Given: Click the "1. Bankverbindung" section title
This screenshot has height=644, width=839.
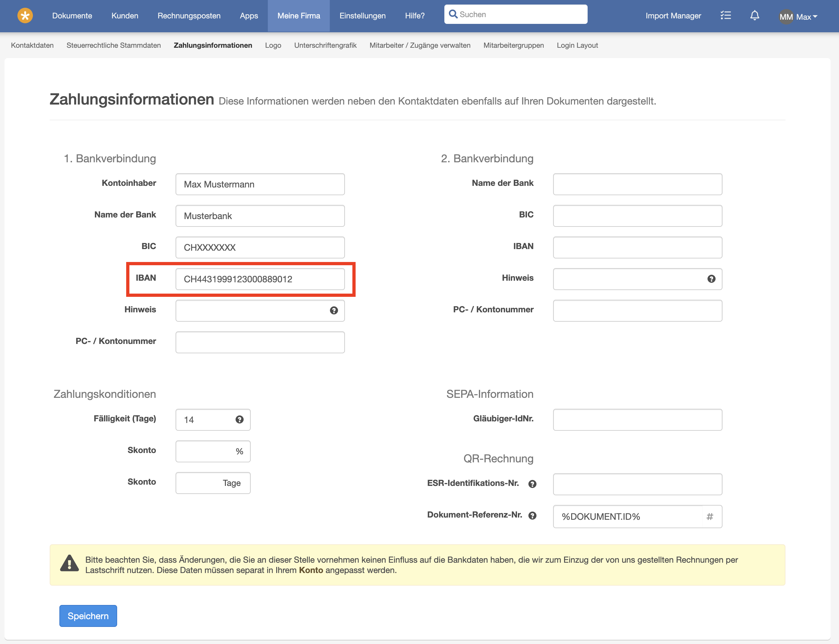Looking at the screenshot, I should tap(110, 159).
